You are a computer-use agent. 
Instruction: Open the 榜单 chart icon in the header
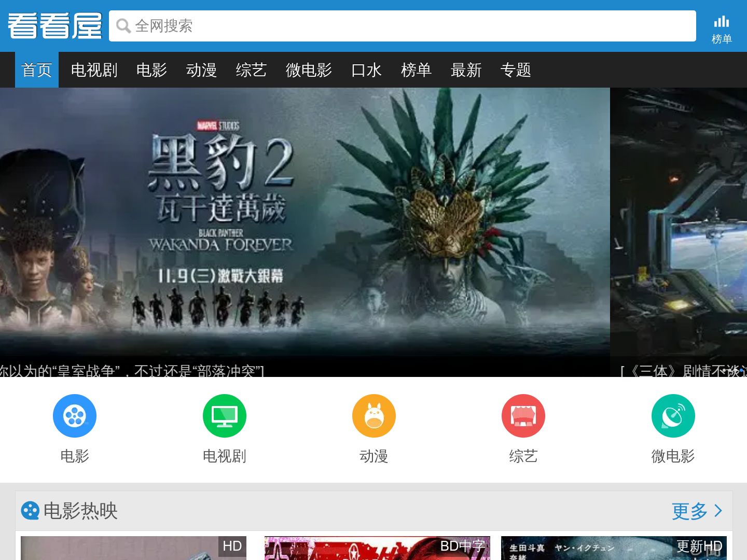tap(721, 29)
